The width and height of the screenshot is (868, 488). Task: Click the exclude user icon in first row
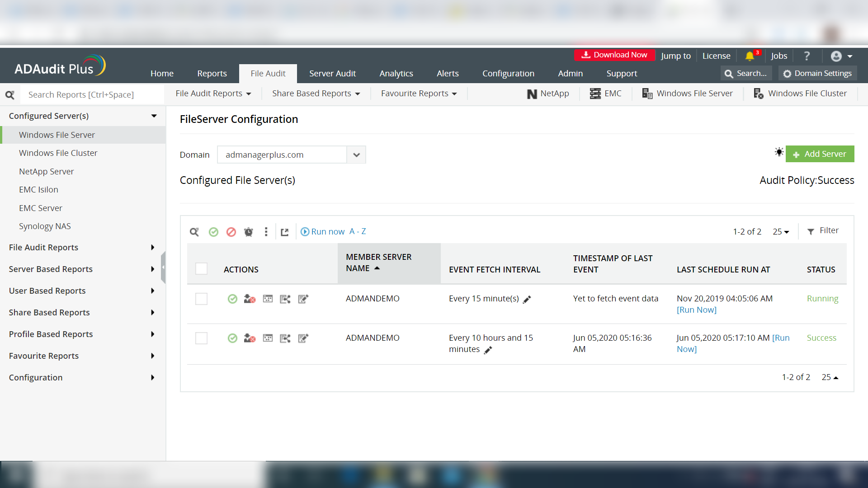click(x=250, y=299)
